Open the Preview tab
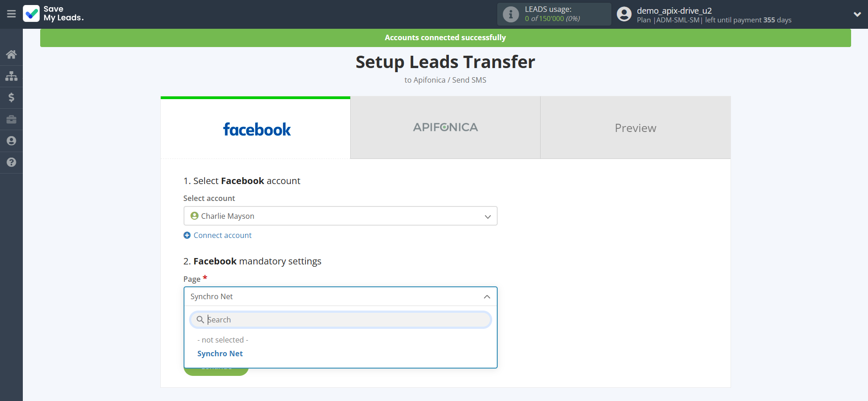Image resolution: width=868 pixels, height=401 pixels. [x=635, y=128]
